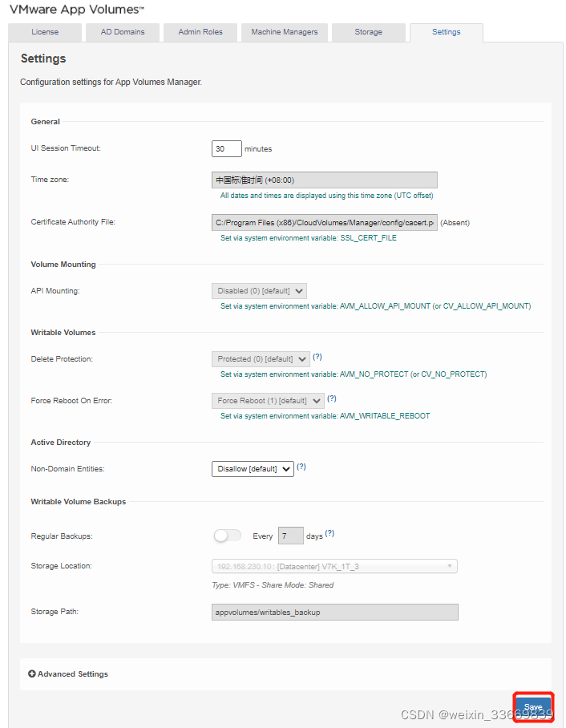
Task: Open the API Mounting dropdown
Action: click(259, 291)
